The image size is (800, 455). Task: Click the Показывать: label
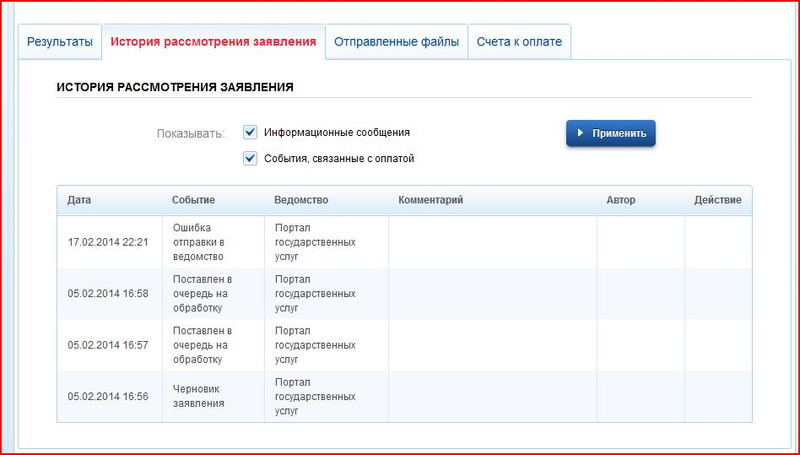pyautogui.click(x=191, y=134)
